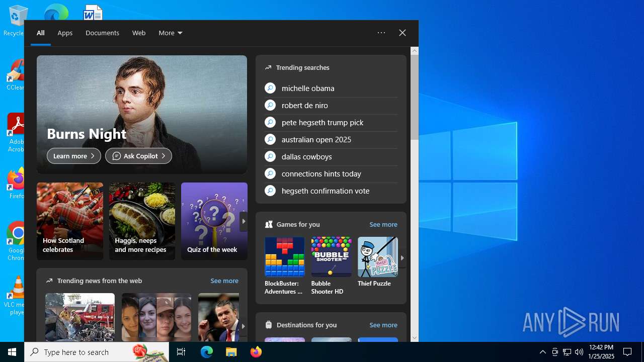
Task: Open How Scotland celebrates card
Action: tap(70, 221)
